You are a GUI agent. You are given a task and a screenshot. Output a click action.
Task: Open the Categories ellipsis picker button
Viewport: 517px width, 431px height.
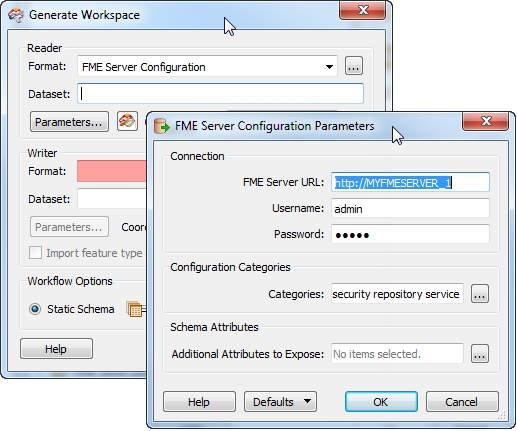pos(480,294)
